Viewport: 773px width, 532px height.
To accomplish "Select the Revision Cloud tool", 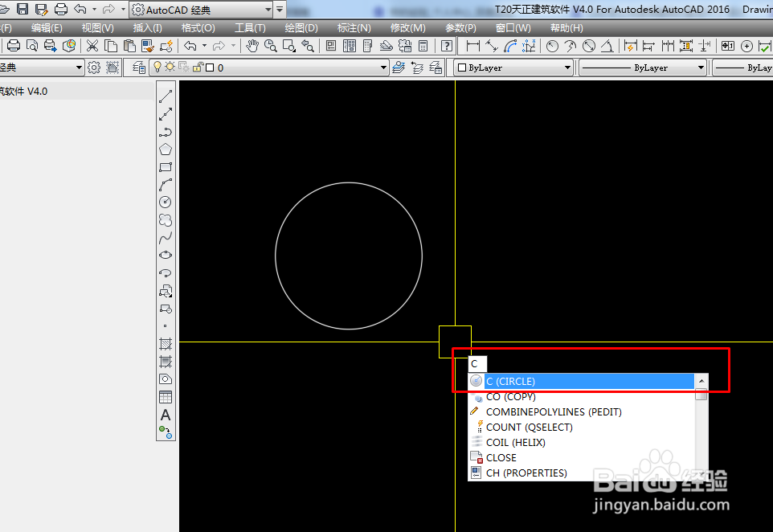I will (166, 220).
